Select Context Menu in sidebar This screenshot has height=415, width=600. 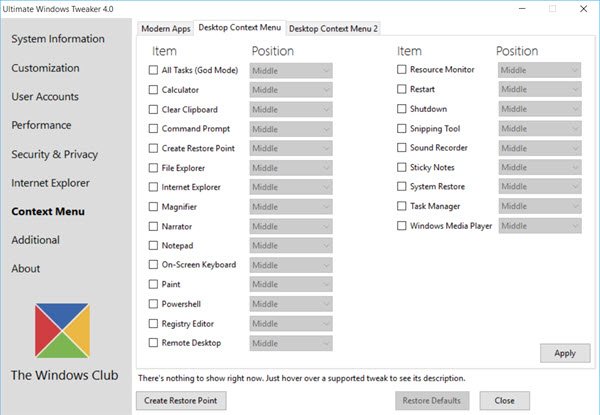(x=48, y=212)
